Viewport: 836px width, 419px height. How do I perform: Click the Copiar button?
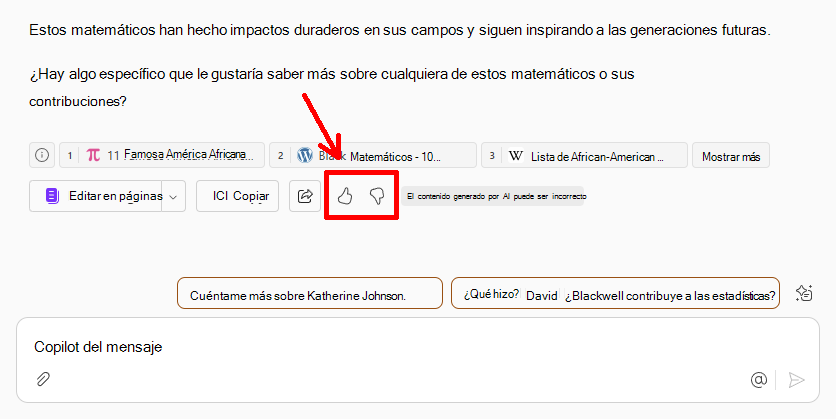click(237, 196)
